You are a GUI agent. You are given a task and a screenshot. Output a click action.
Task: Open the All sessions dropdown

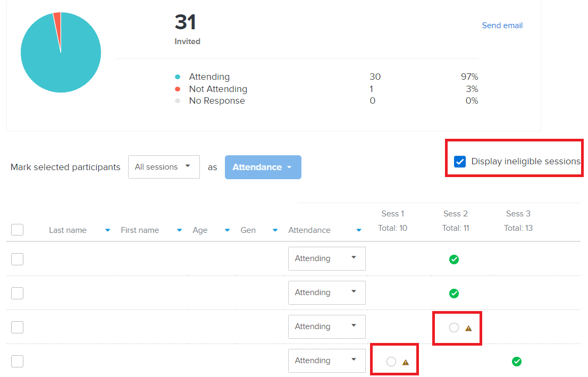tap(164, 167)
